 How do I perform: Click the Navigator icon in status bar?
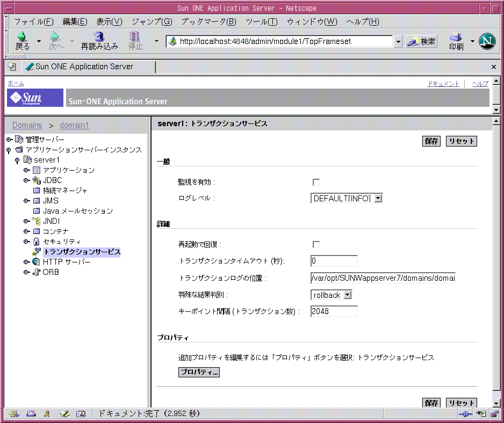[x=14, y=414]
